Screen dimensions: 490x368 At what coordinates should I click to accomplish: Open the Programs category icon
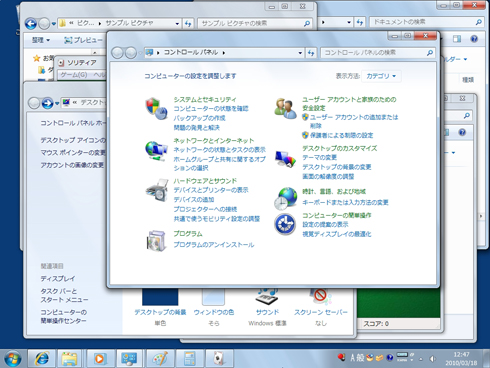156,240
